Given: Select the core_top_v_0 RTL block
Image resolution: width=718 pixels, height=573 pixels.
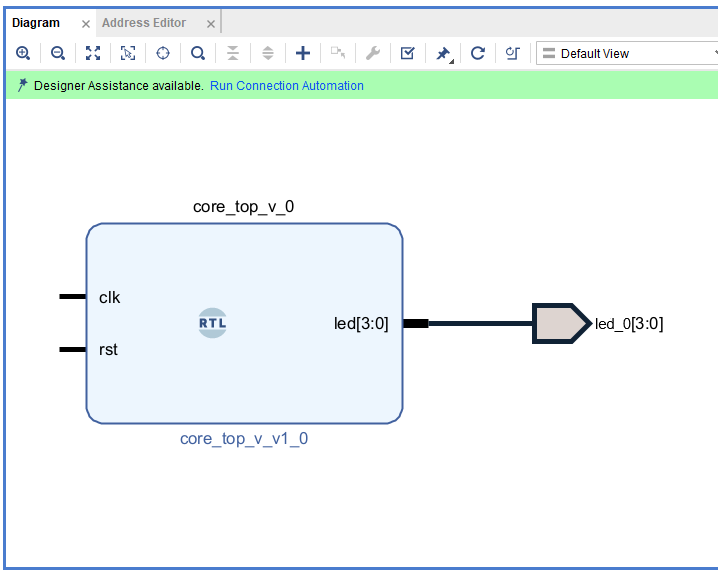Looking at the screenshot, I should pos(244,370).
